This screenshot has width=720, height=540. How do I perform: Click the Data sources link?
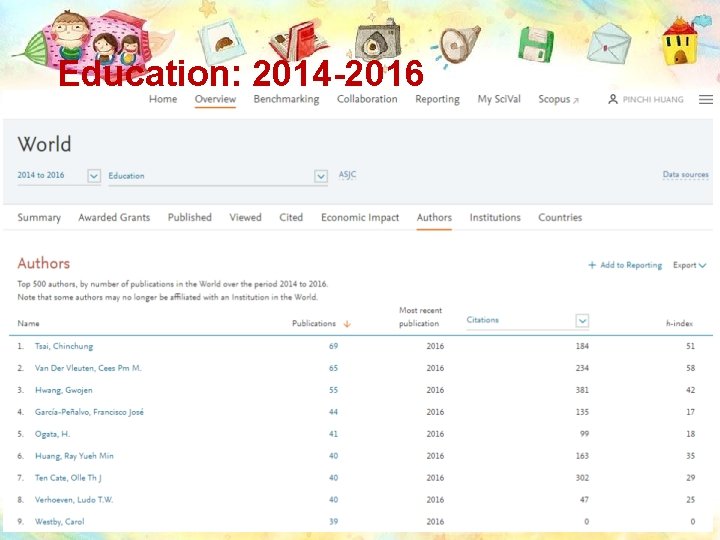(x=686, y=174)
